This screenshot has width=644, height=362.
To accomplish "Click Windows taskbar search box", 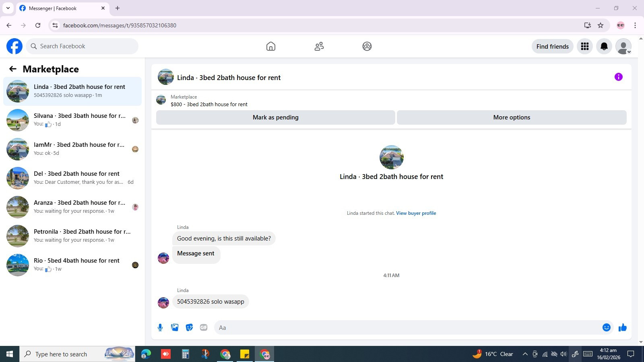I will [x=77, y=354].
